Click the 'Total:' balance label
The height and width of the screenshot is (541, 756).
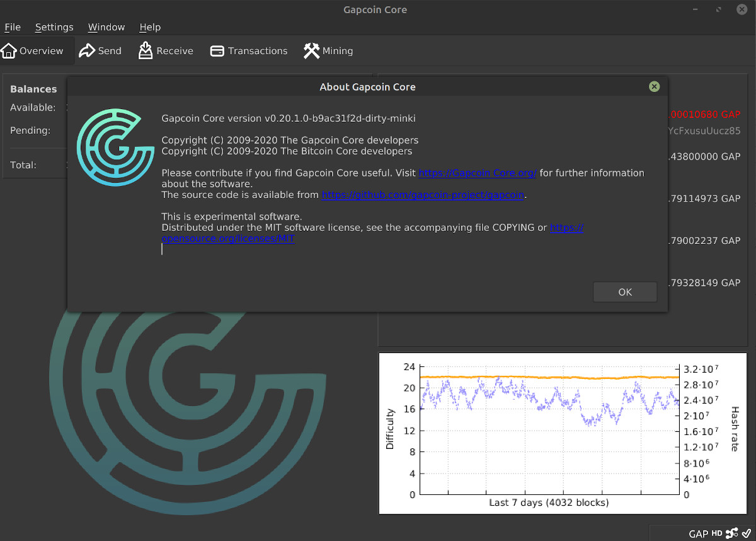tap(23, 165)
